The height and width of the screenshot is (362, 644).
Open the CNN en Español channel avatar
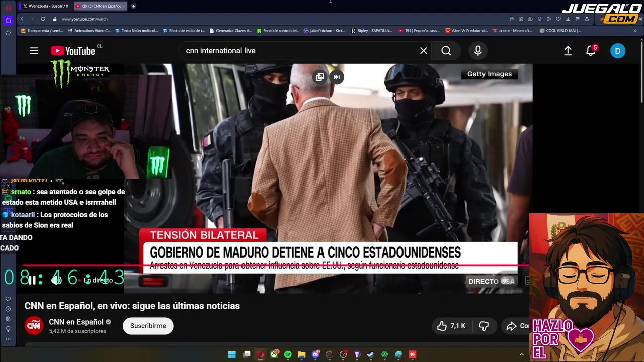coord(34,326)
